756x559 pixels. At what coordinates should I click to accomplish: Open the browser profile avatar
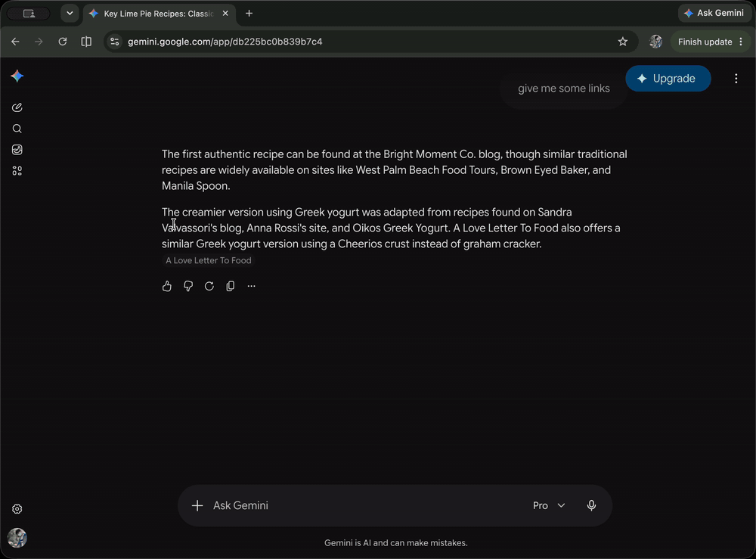(x=655, y=42)
